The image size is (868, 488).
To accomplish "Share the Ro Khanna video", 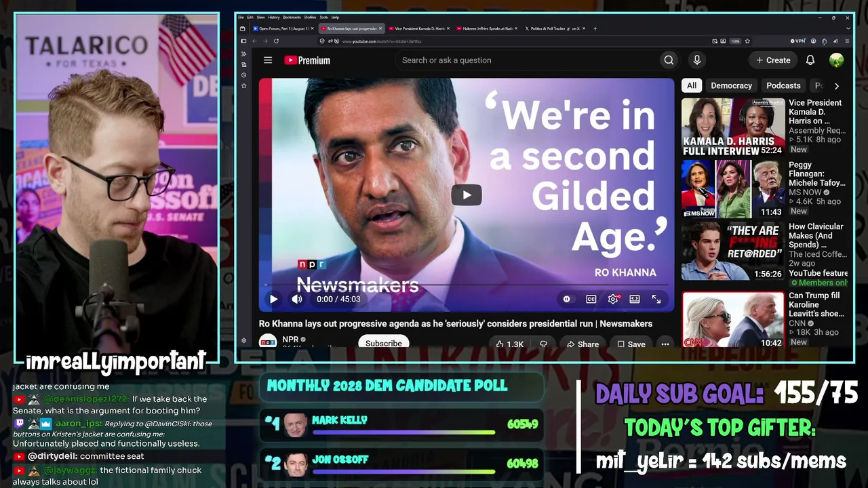I will click(x=583, y=344).
